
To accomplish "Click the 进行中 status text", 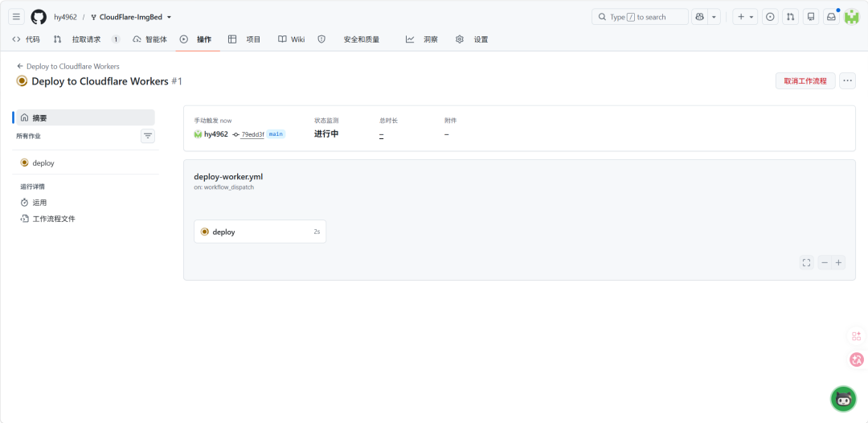I will (326, 134).
